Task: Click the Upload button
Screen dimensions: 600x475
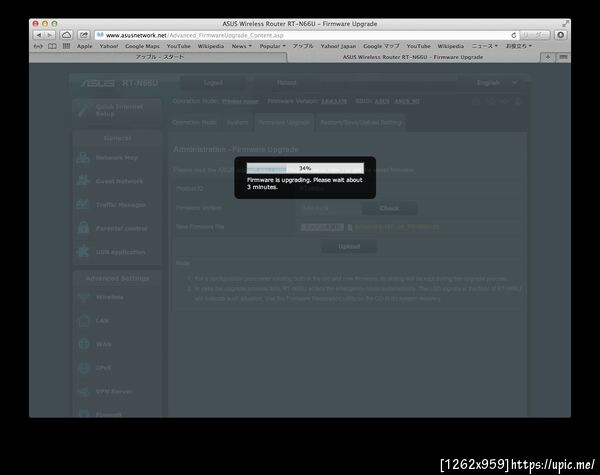Action: [349, 246]
